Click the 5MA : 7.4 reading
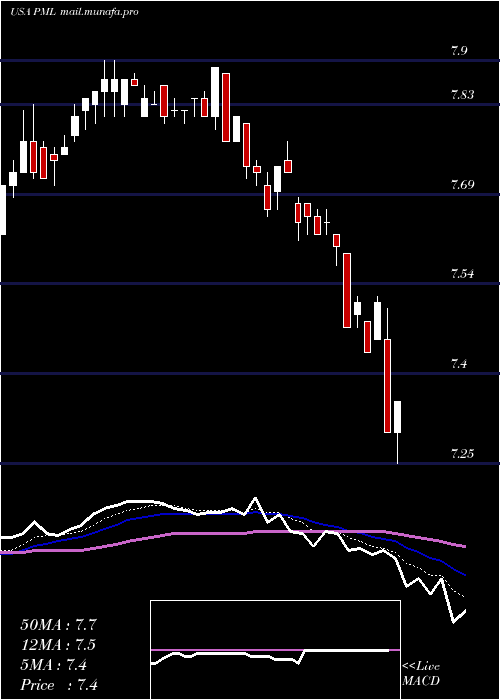The image size is (500, 700). coord(54,665)
